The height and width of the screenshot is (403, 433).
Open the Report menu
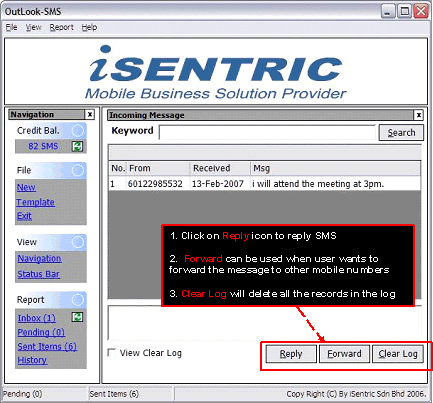point(62,27)
